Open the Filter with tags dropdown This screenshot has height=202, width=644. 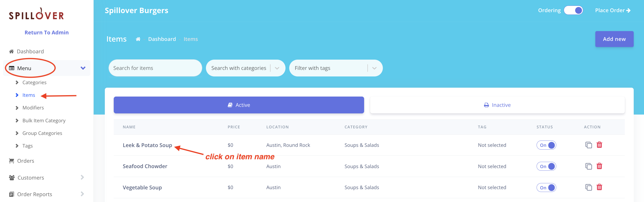pyautogui.click(x=336, y=68)
